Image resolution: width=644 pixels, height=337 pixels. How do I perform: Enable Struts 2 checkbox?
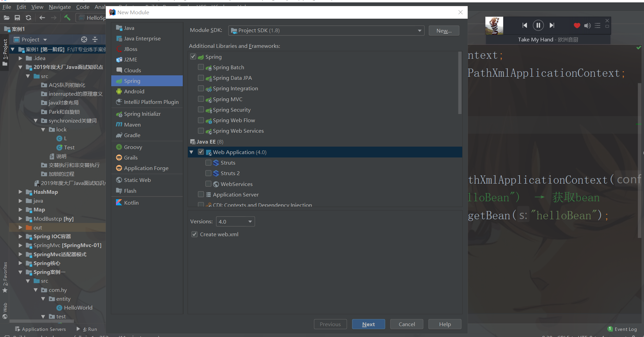coord(208,173)
